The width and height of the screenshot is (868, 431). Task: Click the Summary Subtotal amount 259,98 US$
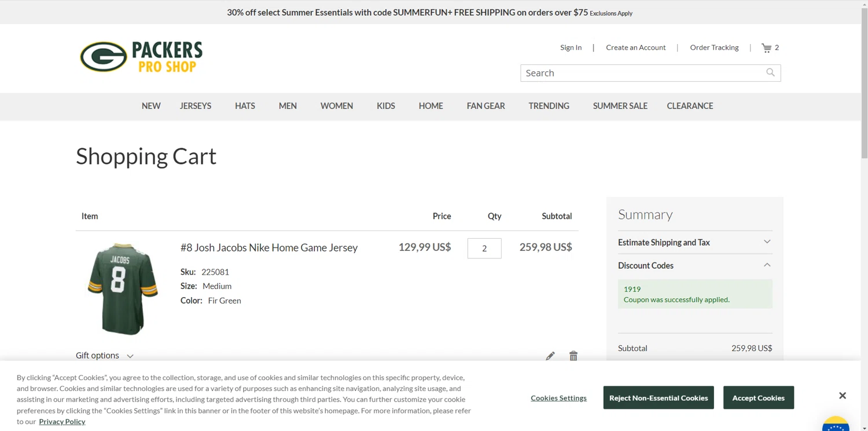tap(752, 348)
